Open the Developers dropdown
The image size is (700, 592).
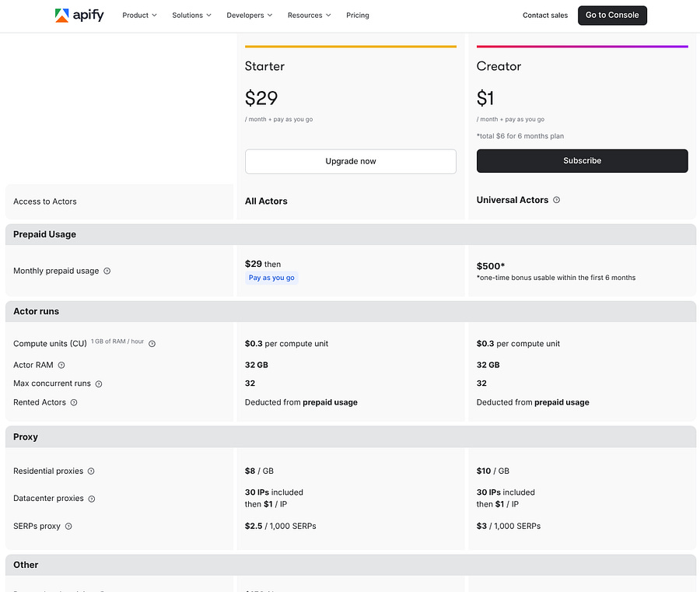coord(249,16)
